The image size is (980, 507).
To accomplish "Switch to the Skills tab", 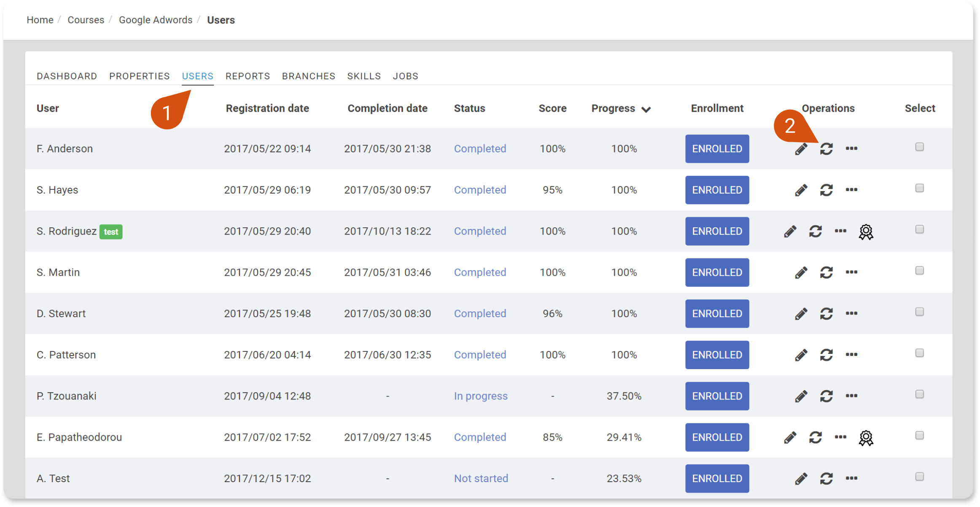I will 364,76.
